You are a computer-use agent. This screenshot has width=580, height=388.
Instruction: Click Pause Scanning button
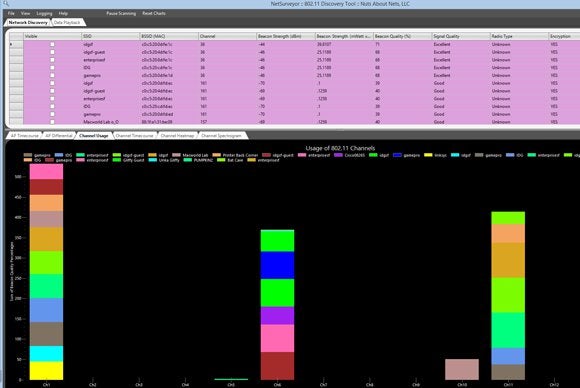121,13
